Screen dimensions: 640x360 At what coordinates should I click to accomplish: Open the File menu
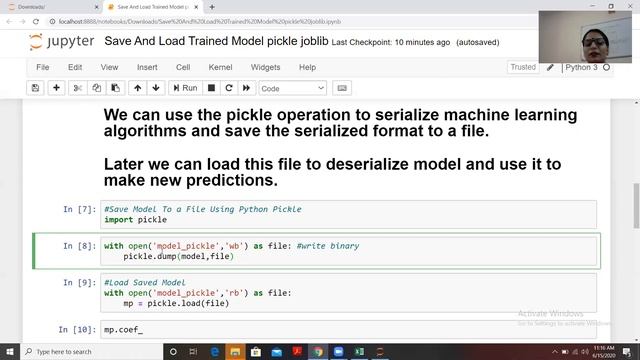(42, 67)
